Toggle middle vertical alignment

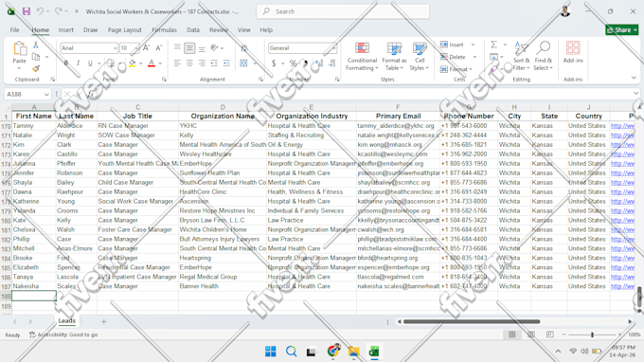(x=189, y=48)
